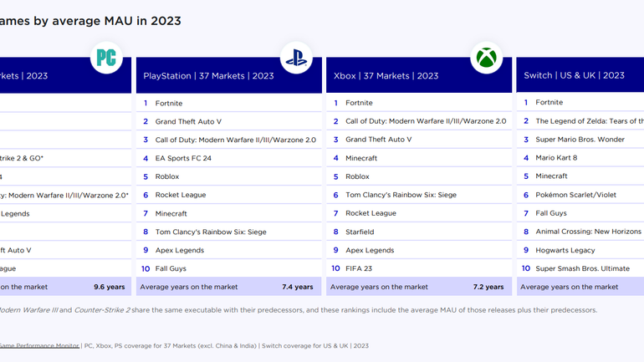Click Rainbow Six: Siege in Xbox list
644x362 pixels.
(419, 195)
